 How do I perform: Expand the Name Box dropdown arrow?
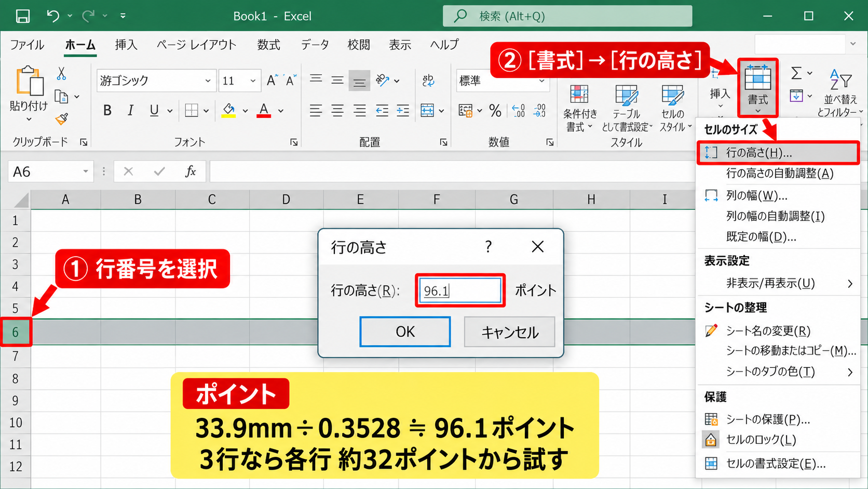click(x=86, y=171)
